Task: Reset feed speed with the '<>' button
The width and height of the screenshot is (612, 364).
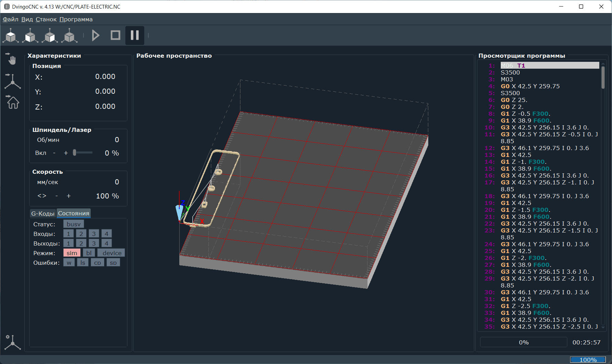Action: click(x=42, y=196)
